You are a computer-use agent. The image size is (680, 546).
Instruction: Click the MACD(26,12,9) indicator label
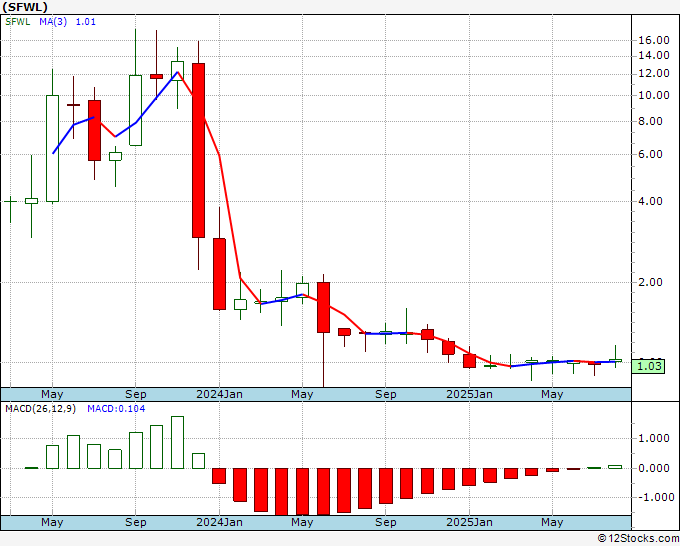pyautogui.click(x=40, y=409)
